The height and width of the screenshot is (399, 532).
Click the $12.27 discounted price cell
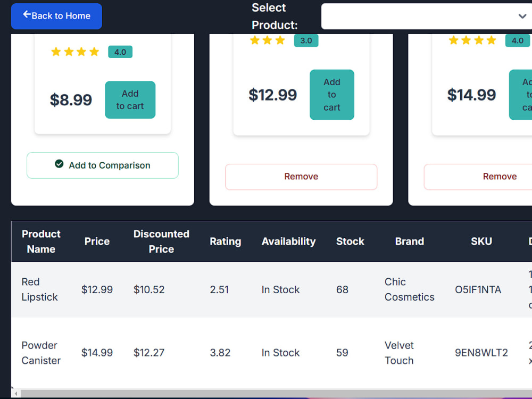pyautogui.click(x=149, y=353)
